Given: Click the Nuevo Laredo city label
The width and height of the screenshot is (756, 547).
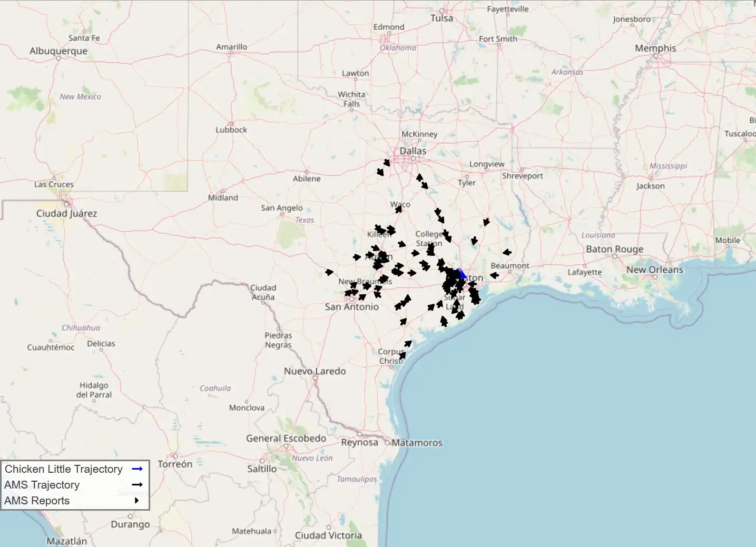Looking at the screenshot, I should 315,371.
